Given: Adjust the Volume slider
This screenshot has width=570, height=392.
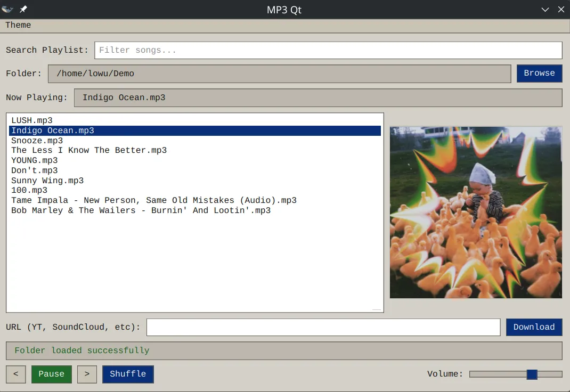Looking at the screenshot, I should 531,374.
